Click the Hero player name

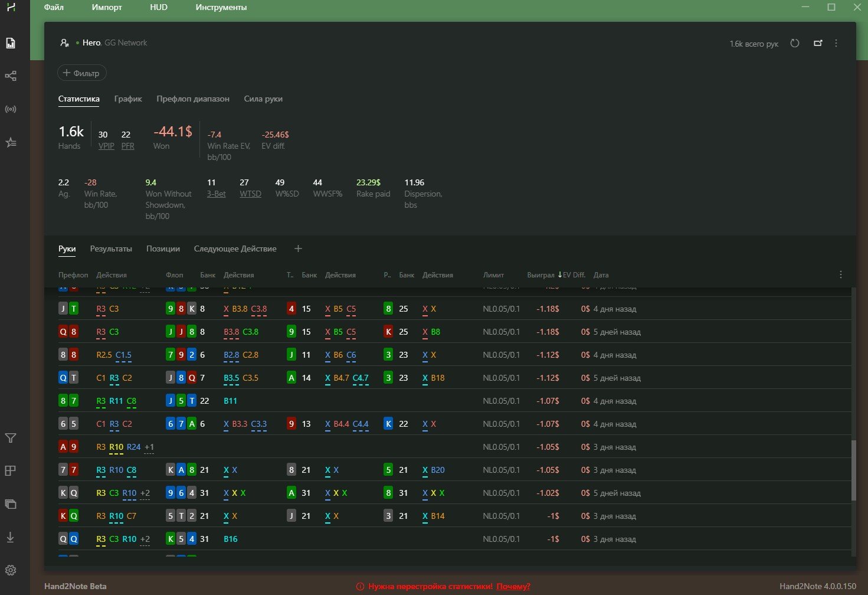tap(91, 42)
